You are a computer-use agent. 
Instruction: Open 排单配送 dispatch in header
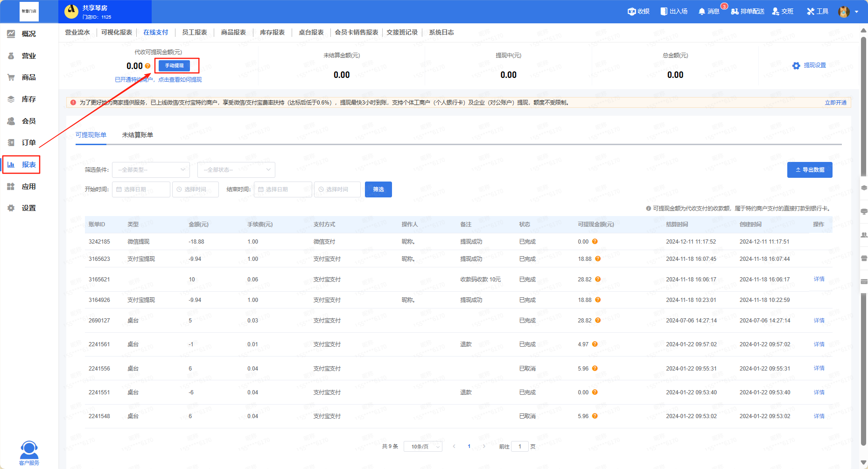coord(748,11)
